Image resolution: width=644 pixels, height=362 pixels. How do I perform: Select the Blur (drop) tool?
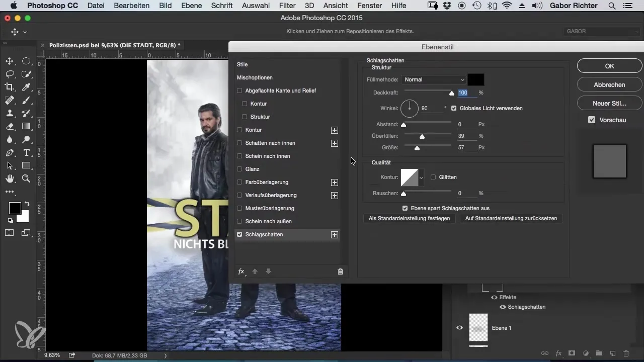coord(9,139)
